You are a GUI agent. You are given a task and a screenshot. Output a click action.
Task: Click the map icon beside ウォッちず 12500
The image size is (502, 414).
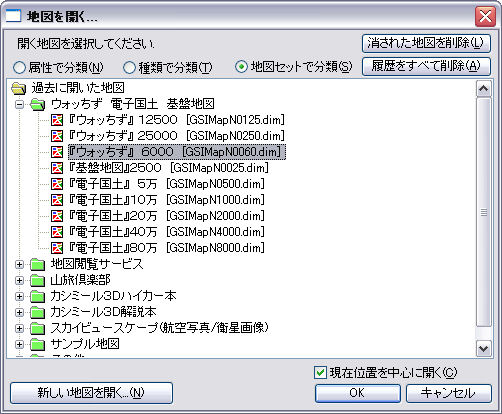57,120
